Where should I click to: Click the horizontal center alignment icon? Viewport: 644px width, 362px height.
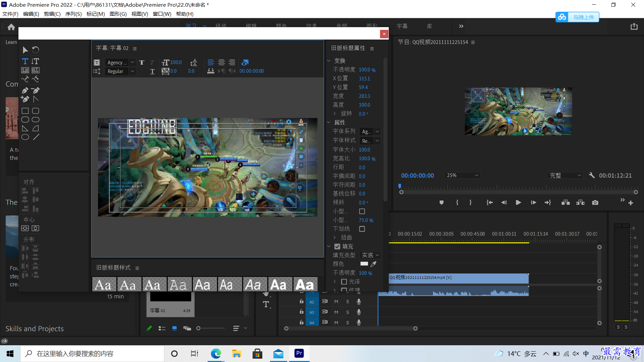pyautogui.click(x=36, y=228)
